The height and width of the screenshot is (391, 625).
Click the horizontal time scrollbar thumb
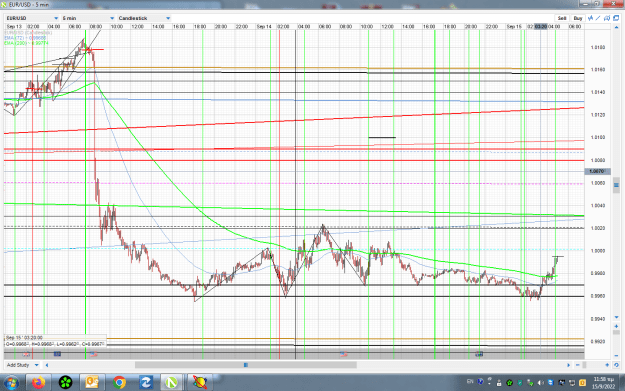pos(246,365)
